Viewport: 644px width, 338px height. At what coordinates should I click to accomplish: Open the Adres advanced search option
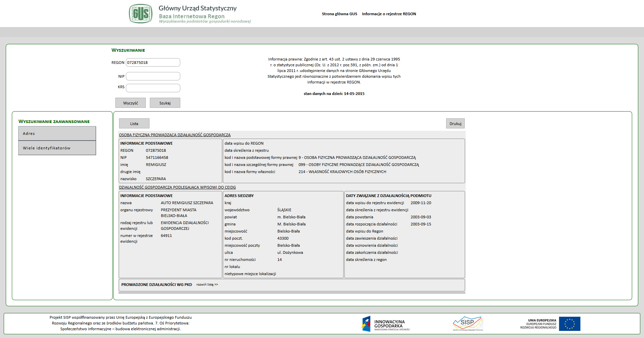[x=57, y=134]
